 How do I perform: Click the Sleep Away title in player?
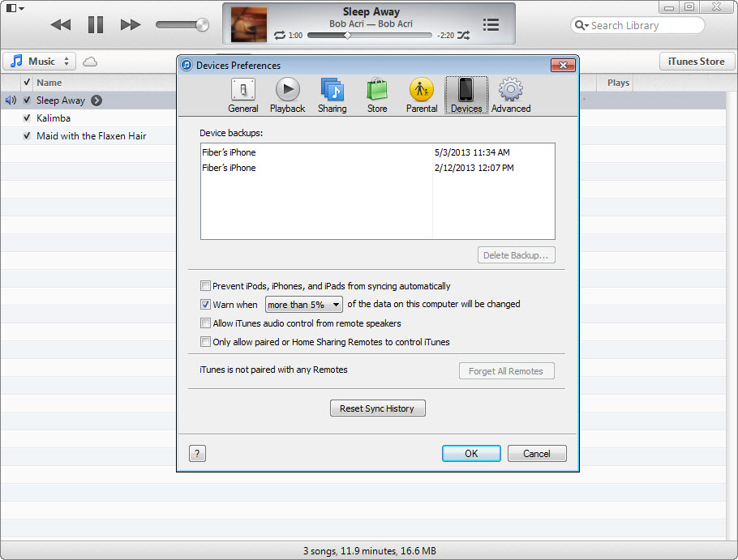(x=371, y=12)
